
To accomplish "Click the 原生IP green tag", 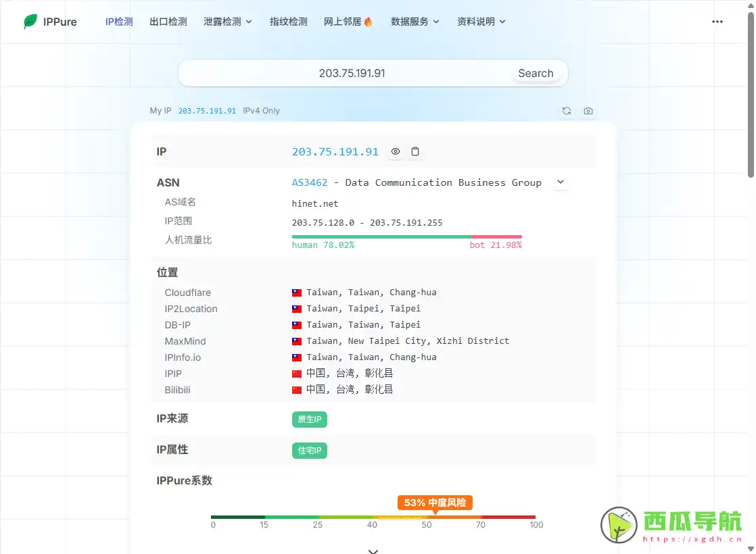I will coord(309,419).
